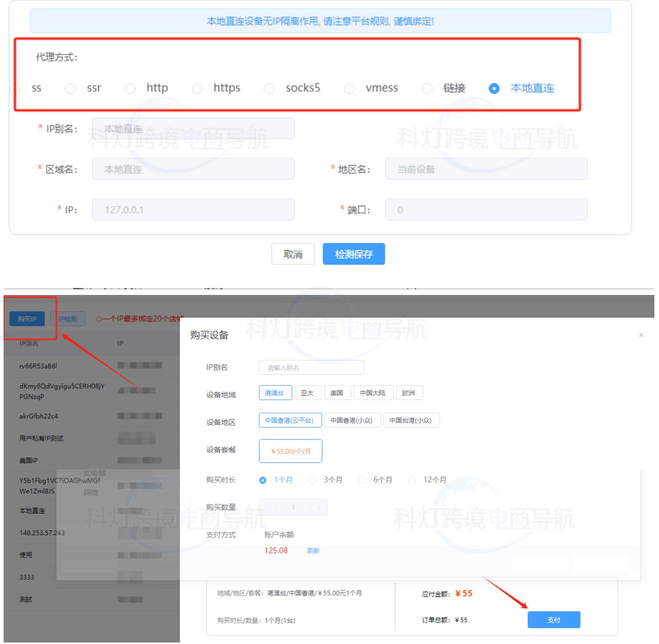Close the 购买设备 purchase dialog

pyautogui.click(x=641, y=335)
